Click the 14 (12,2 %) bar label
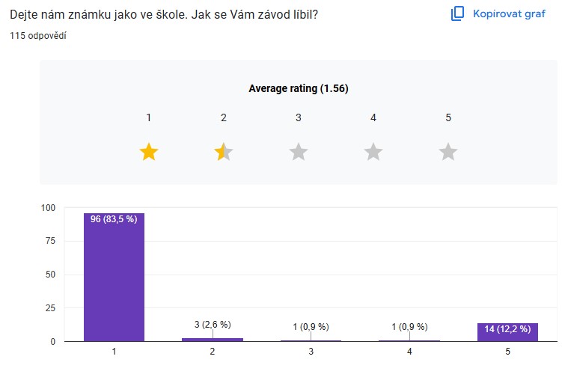 click(507, 329)
